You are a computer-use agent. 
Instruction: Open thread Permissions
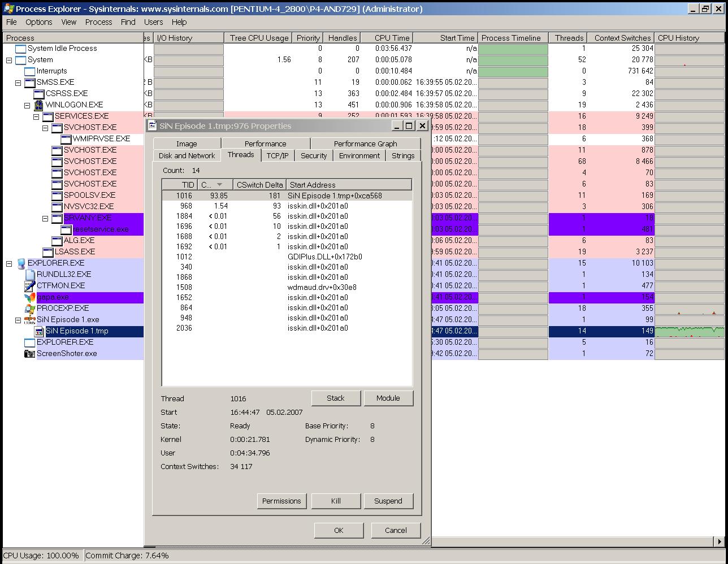click(x=281, y=501)
